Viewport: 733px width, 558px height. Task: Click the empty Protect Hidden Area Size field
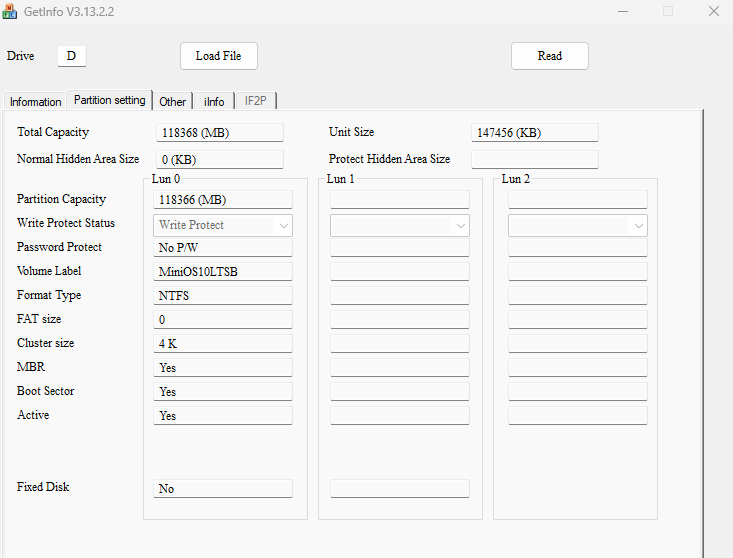[x=535, y=159]
